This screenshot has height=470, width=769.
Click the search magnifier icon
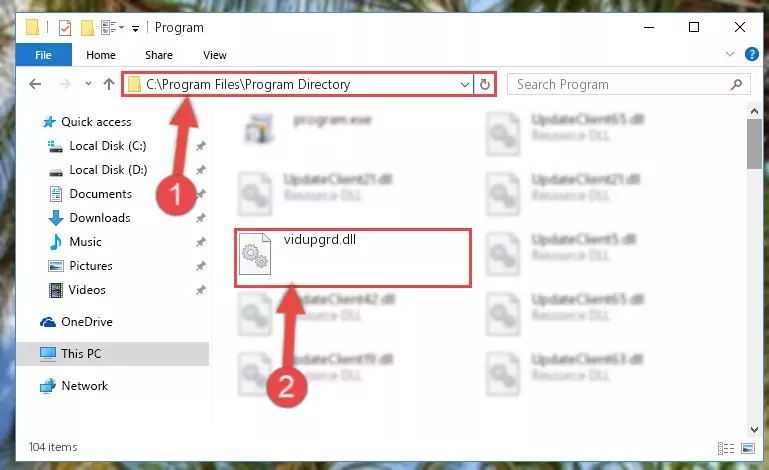736,84
